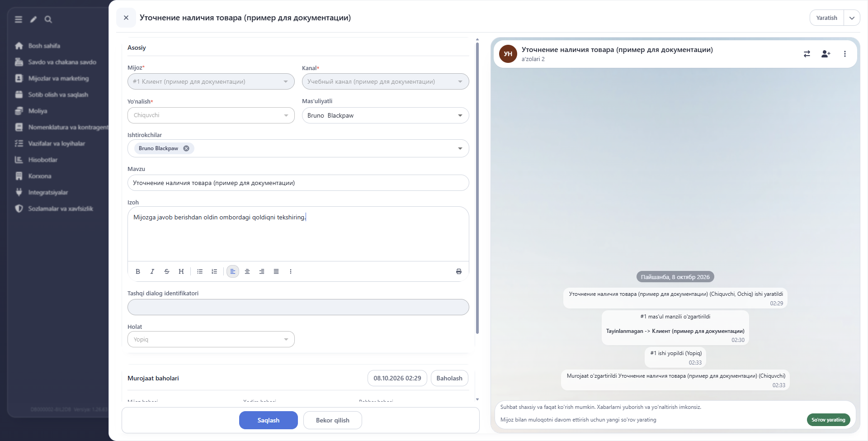Click the Tashqi dialog identifikatori field
This screenshot has height=441, width=868.
tap(298, 307)
